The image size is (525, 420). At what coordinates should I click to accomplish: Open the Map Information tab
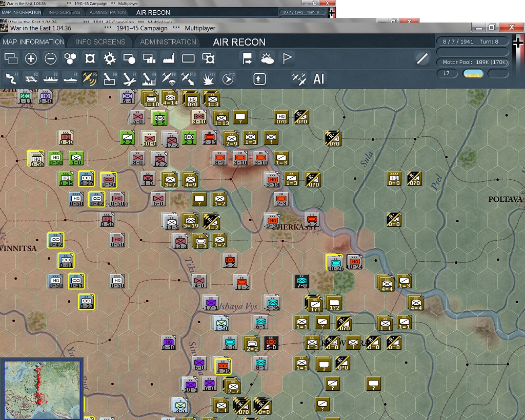pos(33,42)
